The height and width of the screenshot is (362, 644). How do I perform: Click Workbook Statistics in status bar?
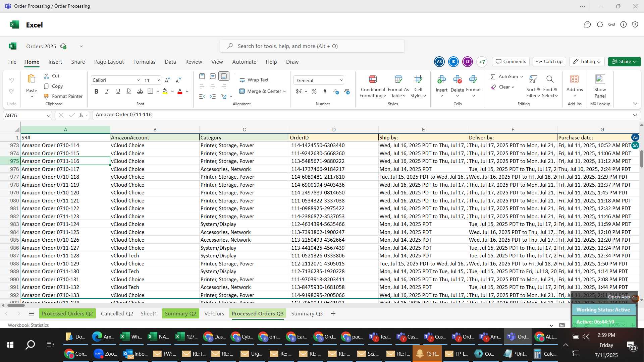(28, 325)
